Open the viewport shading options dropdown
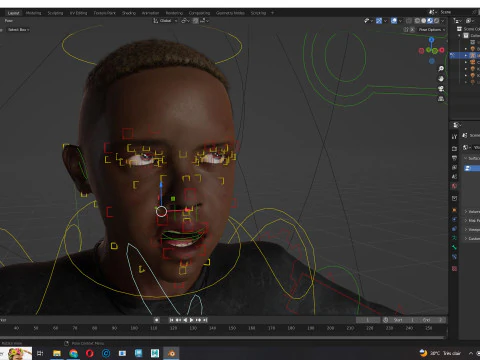480x360 pixels. pyautogui.click(x=443, y=21)
